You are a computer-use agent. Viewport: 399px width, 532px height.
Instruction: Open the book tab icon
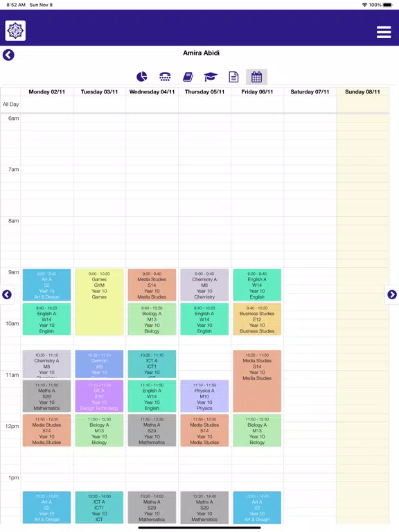(188, 77)
